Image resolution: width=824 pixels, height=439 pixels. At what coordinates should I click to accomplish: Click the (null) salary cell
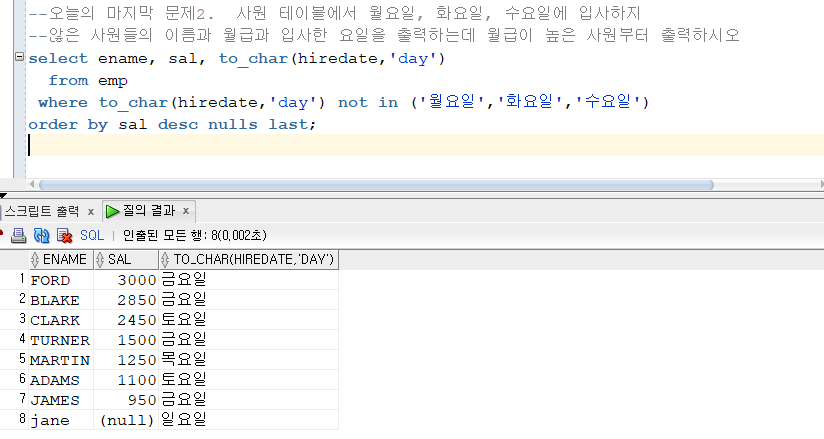[127, 420]
